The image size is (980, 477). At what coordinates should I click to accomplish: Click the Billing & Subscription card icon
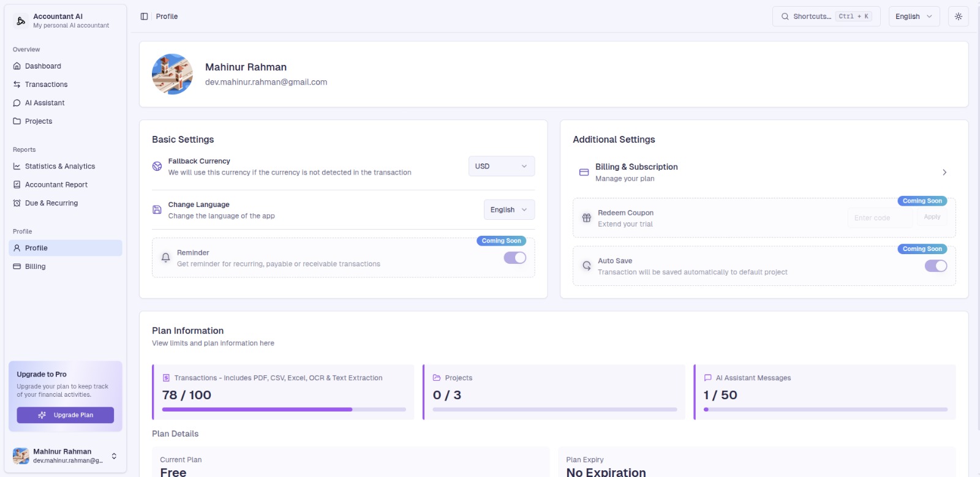[x=584, y=173]
